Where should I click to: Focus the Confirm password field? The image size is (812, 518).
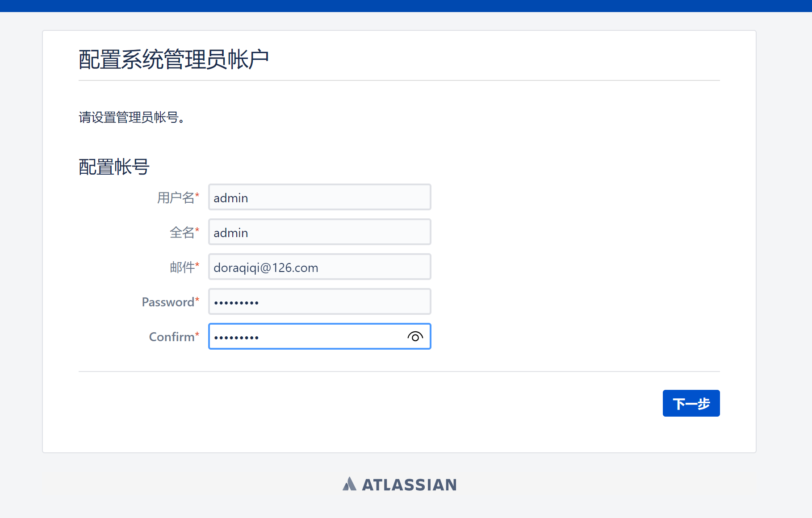319,336
